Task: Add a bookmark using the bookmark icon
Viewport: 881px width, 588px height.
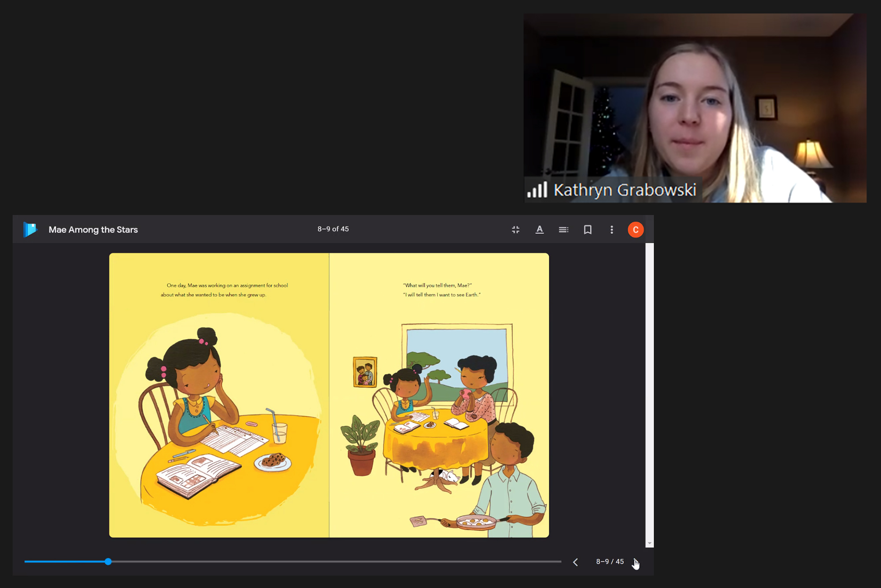Action: [588, 229]
